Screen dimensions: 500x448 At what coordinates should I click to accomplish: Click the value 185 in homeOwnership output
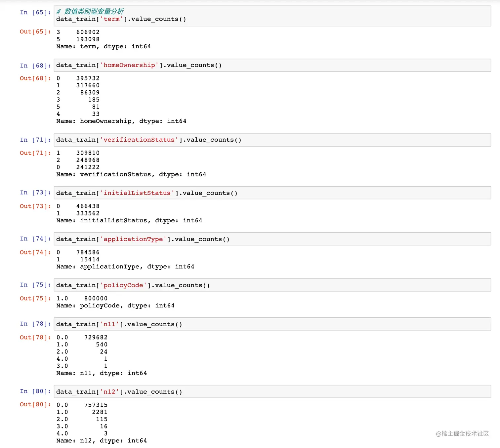[x=94, y=100]
